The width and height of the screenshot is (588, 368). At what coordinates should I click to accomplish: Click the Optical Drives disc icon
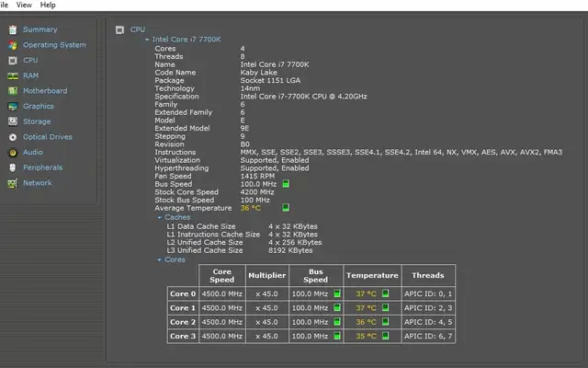13,137
